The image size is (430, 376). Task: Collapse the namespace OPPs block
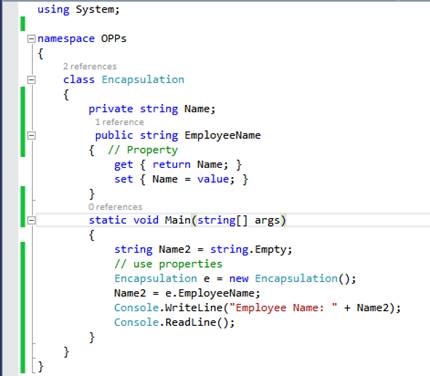coord(31,39)
